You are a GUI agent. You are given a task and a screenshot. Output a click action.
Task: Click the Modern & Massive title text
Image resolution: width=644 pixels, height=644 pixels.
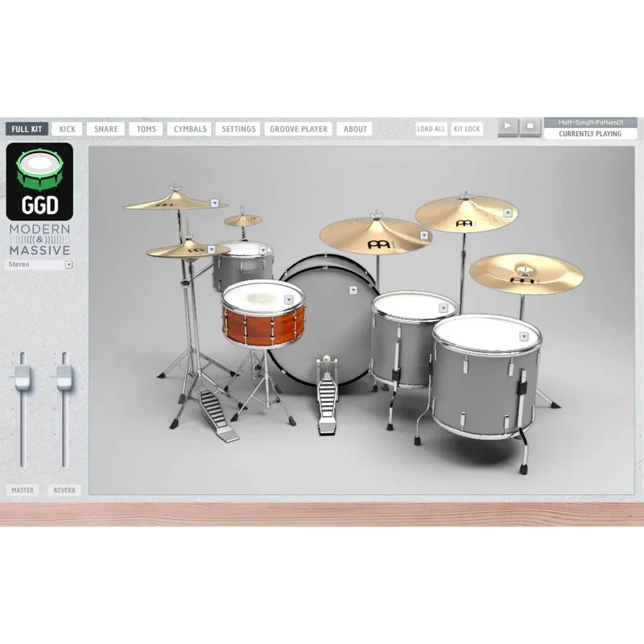click(x=39, y=240)
